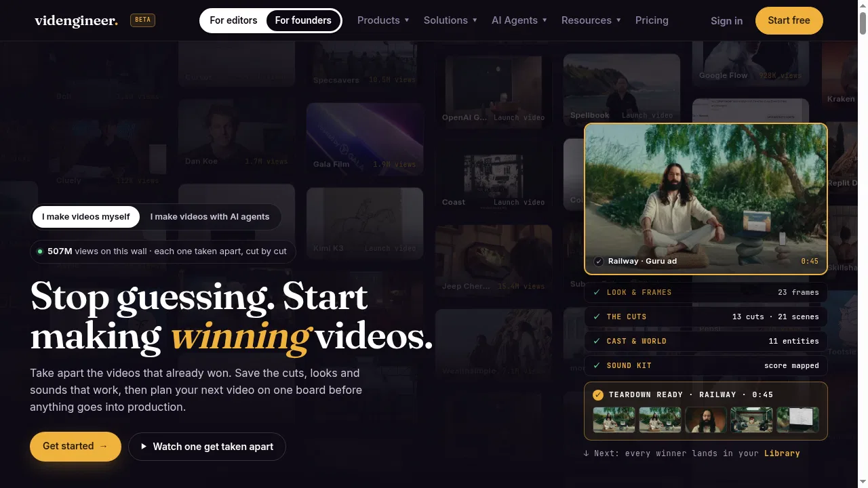
Task: Expand the Products dropdown menu
Action: [383, 20]
